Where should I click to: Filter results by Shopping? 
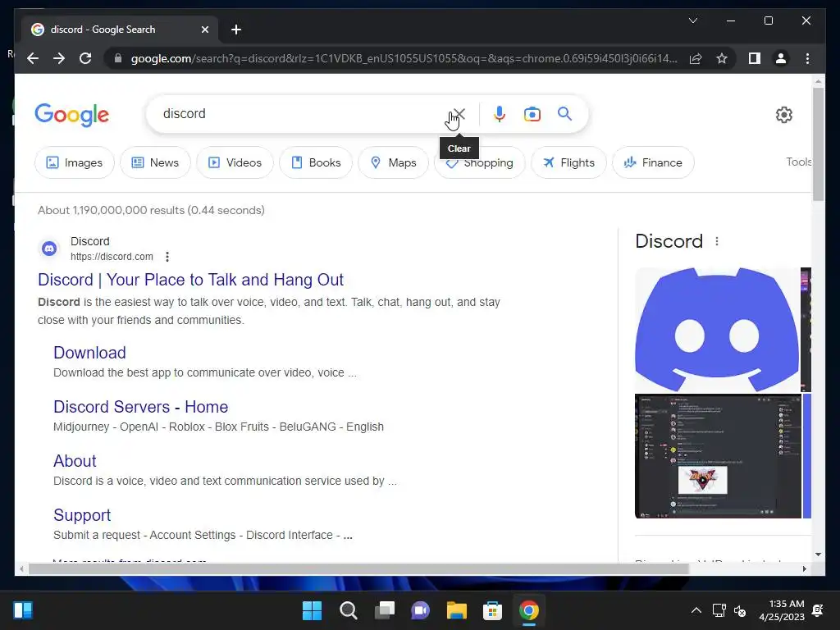[x=479, y=163]
